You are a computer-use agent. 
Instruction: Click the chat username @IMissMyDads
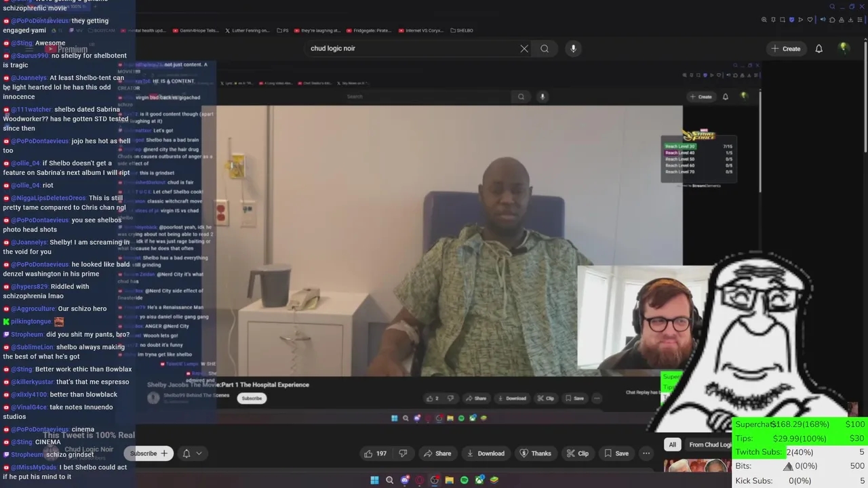point(33,467)
